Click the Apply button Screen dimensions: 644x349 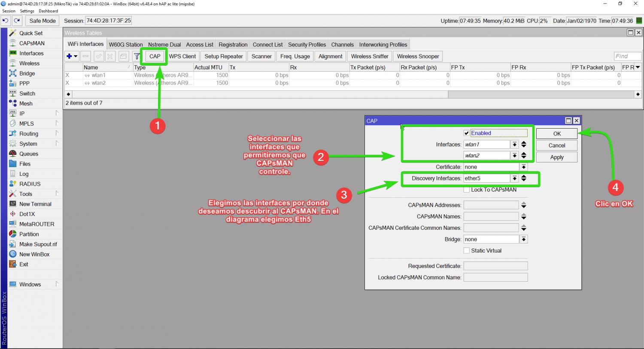[556, 157]
